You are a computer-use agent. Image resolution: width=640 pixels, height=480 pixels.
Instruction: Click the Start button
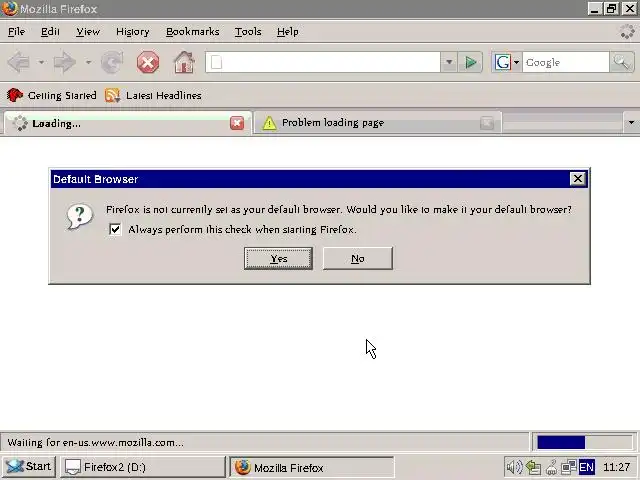click(x=29, y=467)
